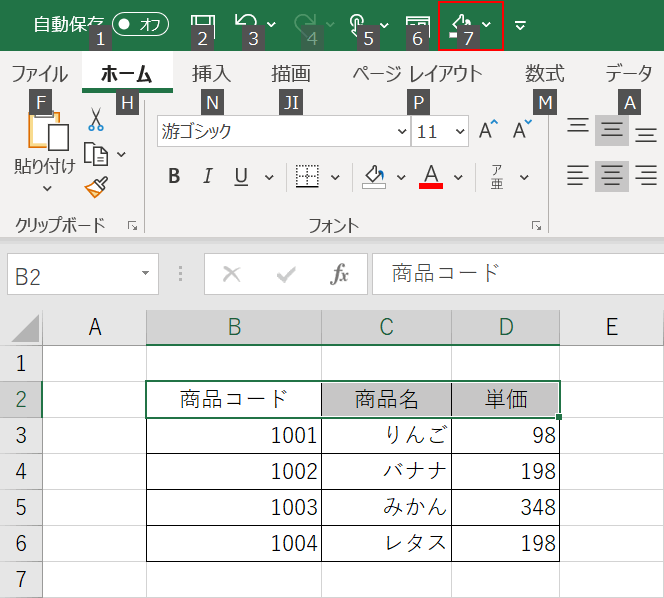Expand the Undo history dropdown arrow
This screenshot has width=664, height=598.
[x=271, y=25]
